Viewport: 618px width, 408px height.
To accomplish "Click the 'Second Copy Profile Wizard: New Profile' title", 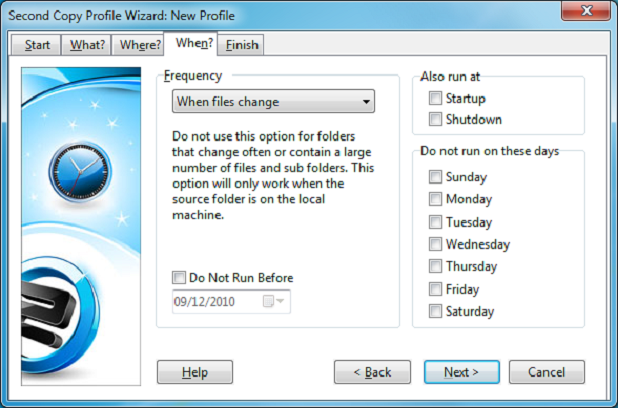I will 121,16.
